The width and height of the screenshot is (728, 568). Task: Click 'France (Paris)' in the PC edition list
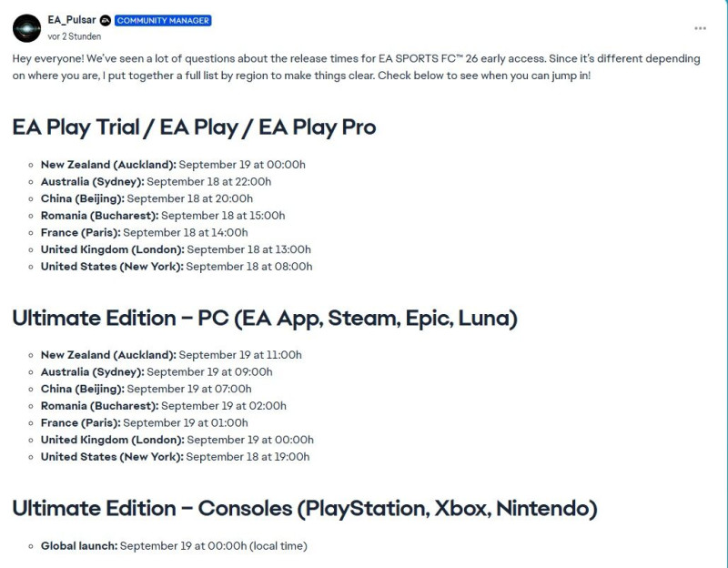pos(80,423)
